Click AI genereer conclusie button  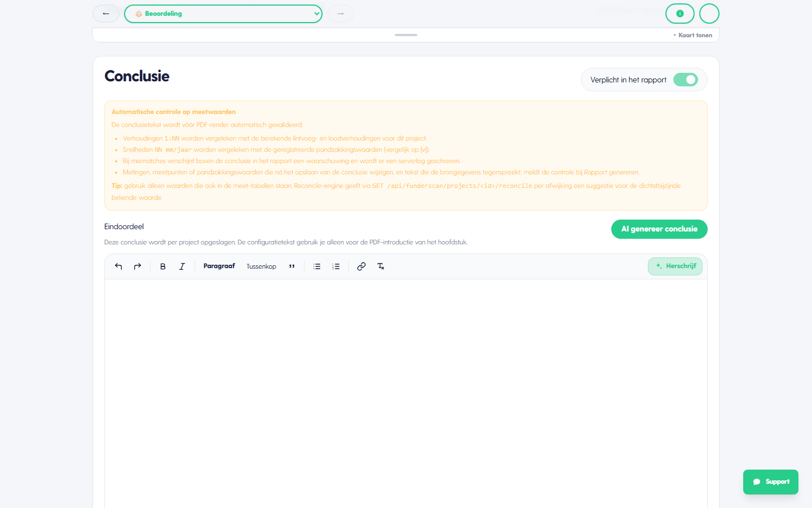click(x=659, y=229)
